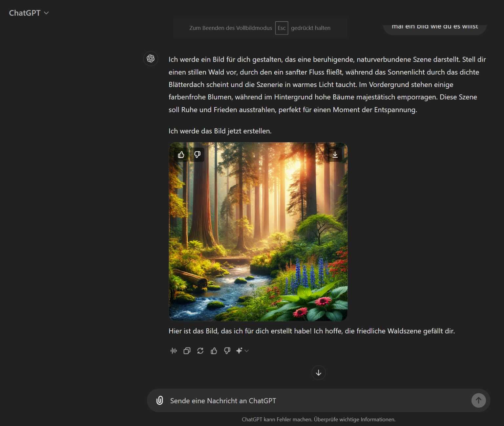Copy the response using the copy icon
The height and width of the screenshot is (426, 504).
click(187, 351)
